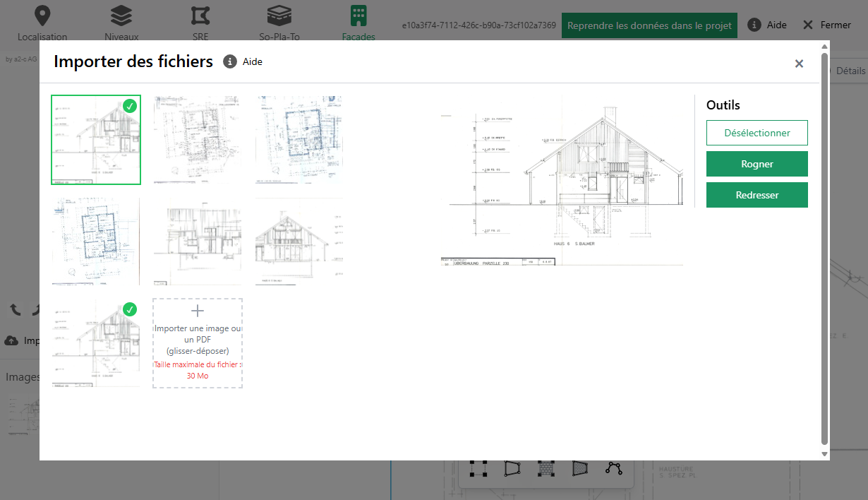The width and height of the screenshot is (868, 500).
Task: Click the large facade preview image
Action: coord(560,181)
